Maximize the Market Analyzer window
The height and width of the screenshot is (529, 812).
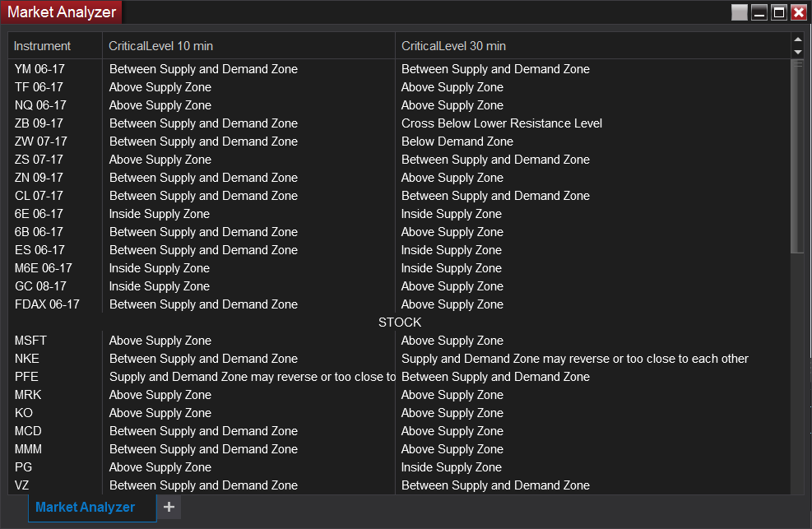pos(778,12)
